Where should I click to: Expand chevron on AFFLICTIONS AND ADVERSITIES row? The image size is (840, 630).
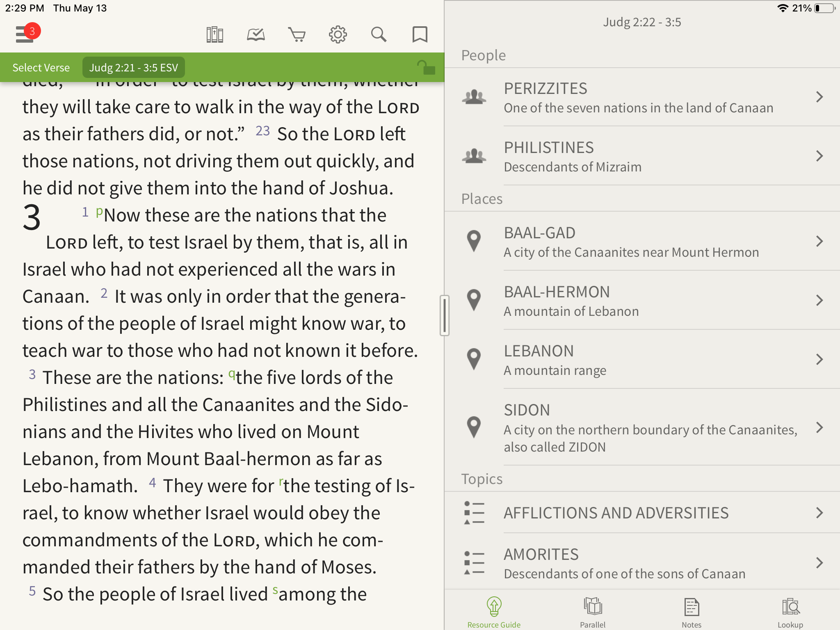coord(819,513)
